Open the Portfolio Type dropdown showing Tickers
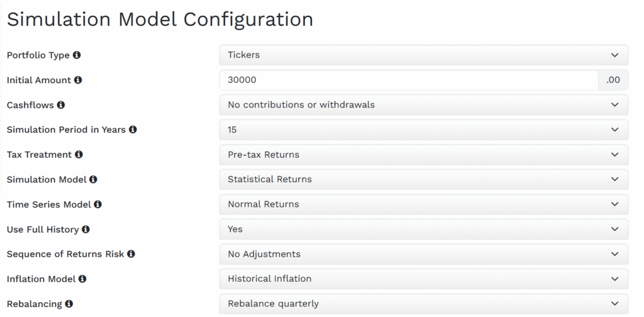Screen dimensions: 644x317 423,55
